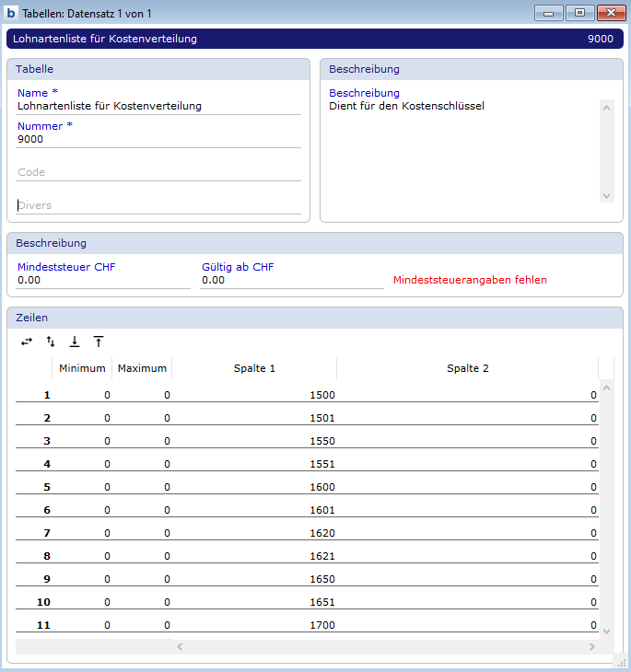Select the Spalte 2 column header
631x672 pixels.
point(467,368)
